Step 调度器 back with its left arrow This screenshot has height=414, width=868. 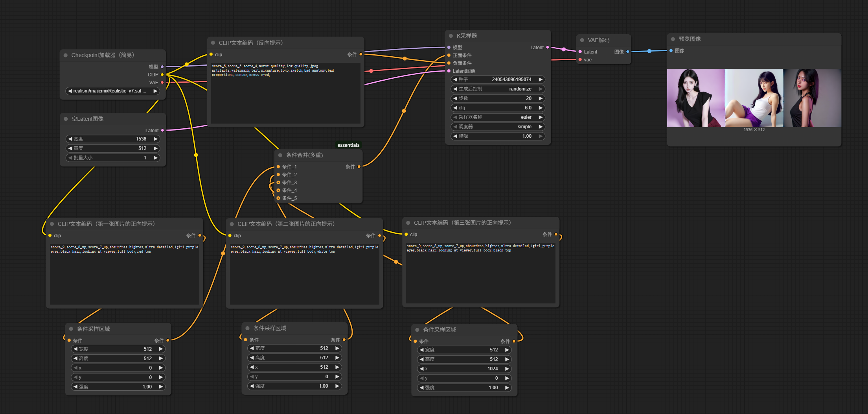[x=455, y=127]
